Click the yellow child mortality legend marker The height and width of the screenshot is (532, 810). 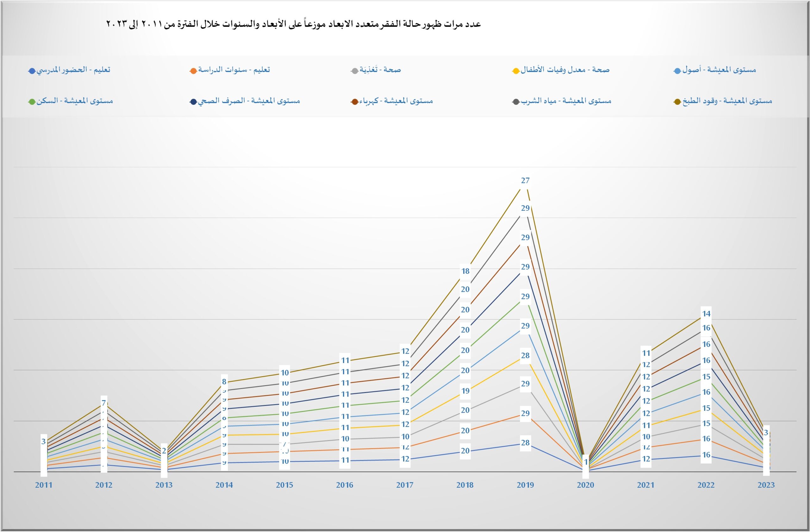coord(516,72)
